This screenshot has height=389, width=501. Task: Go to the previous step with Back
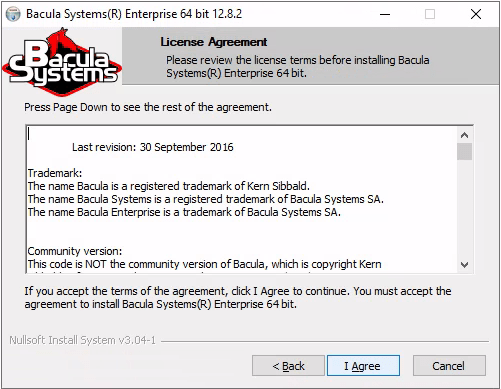[x=288, y=366]
